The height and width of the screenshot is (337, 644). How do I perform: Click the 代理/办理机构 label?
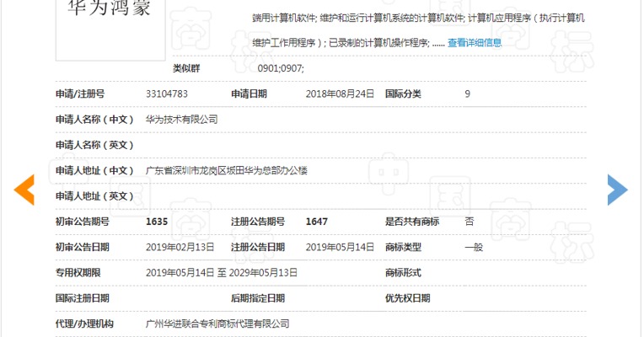click(x=84, y=324)
